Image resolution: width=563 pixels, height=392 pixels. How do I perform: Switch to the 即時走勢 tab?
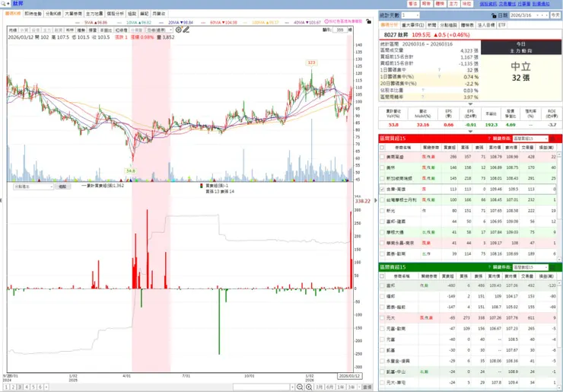click(33, 14)
